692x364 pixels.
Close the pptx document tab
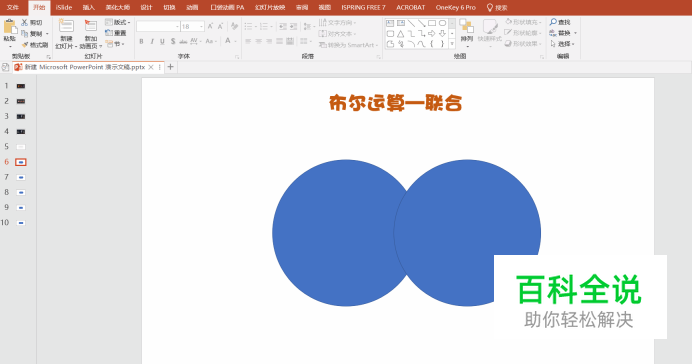tap(151, 67)
